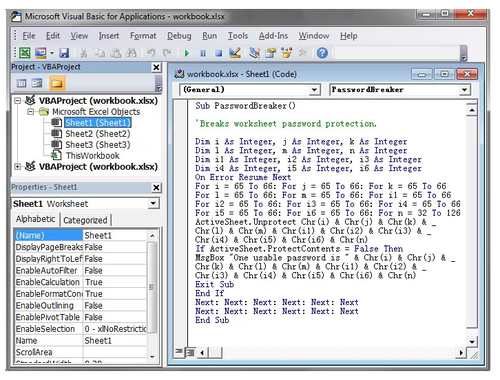Screen dimensions: 500x380
Task: Click the Insert UserForm toolbar icon
Action: [41, 53]
